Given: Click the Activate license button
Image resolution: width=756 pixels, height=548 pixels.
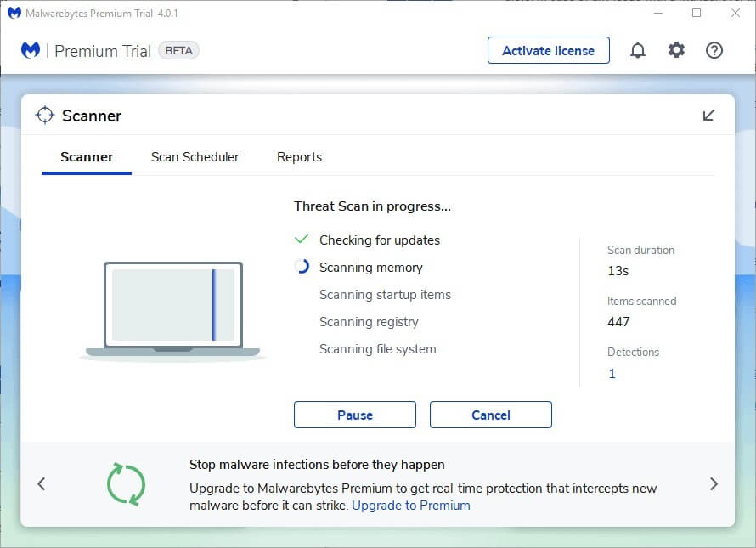Looking at the screenshot, I should (548, 50).
